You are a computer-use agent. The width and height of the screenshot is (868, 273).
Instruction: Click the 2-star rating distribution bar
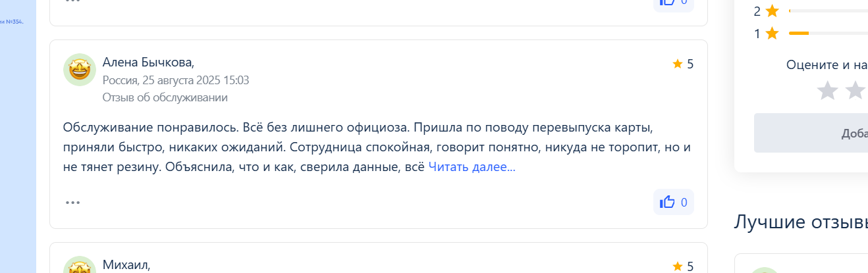828,11
